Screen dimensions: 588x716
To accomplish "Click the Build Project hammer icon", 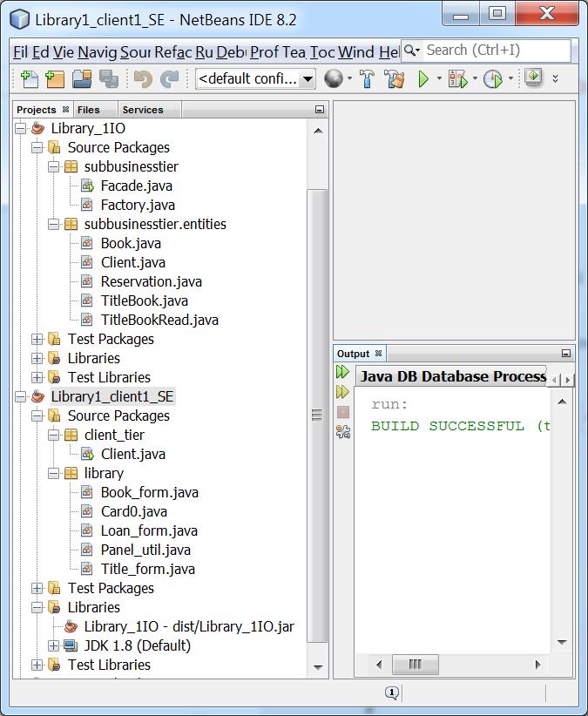I will (367, 78).
